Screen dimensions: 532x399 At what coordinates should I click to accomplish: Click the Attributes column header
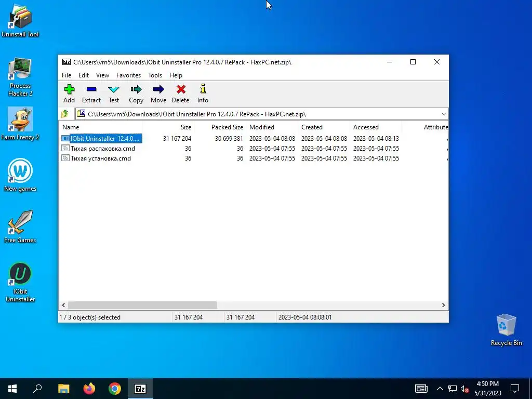425,127
